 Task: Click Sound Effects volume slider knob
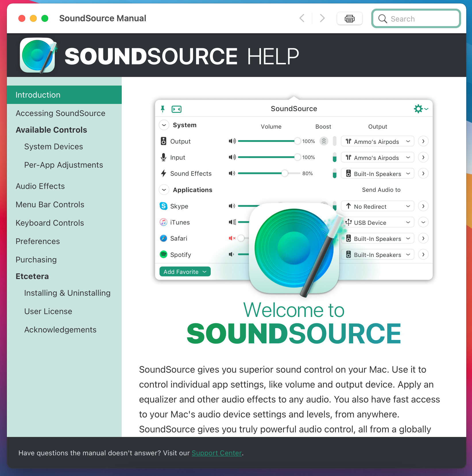click(x=285, y=173)
